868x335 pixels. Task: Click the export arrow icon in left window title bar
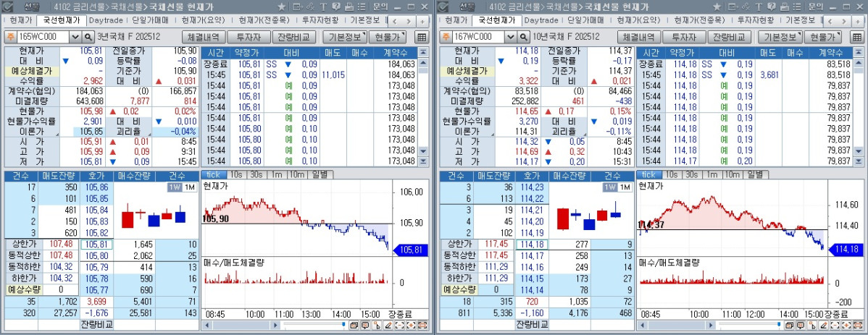[x=297, y=7]
